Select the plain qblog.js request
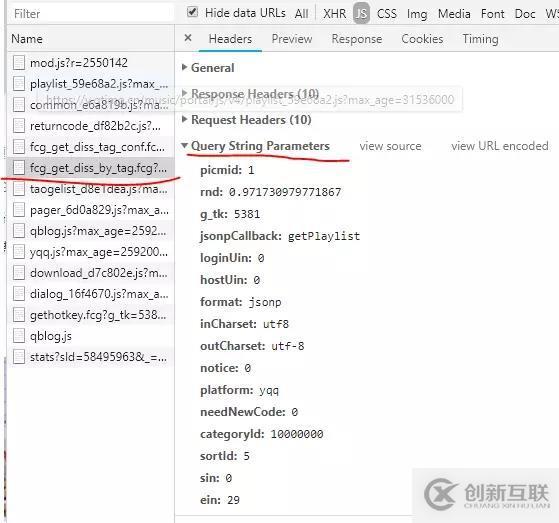559x523 pixels. 91,335
